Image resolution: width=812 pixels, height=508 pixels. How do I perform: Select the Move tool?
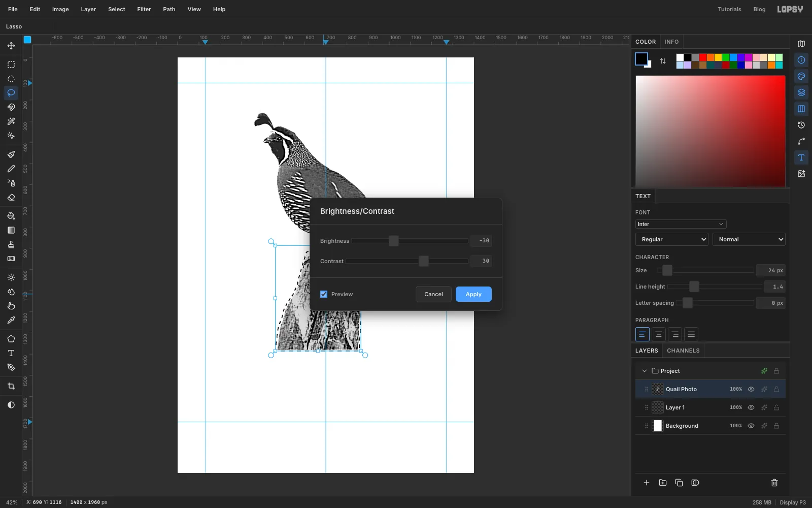point(11,46)
